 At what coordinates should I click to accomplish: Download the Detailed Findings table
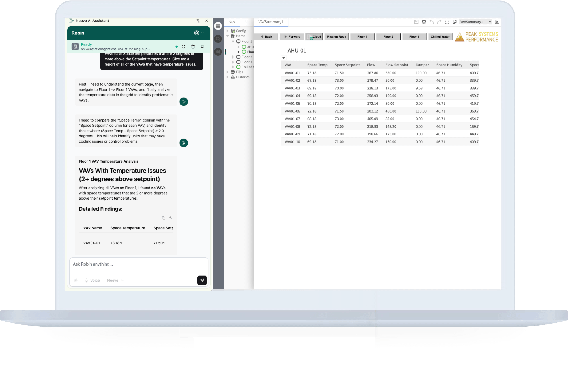coord(170,218)
